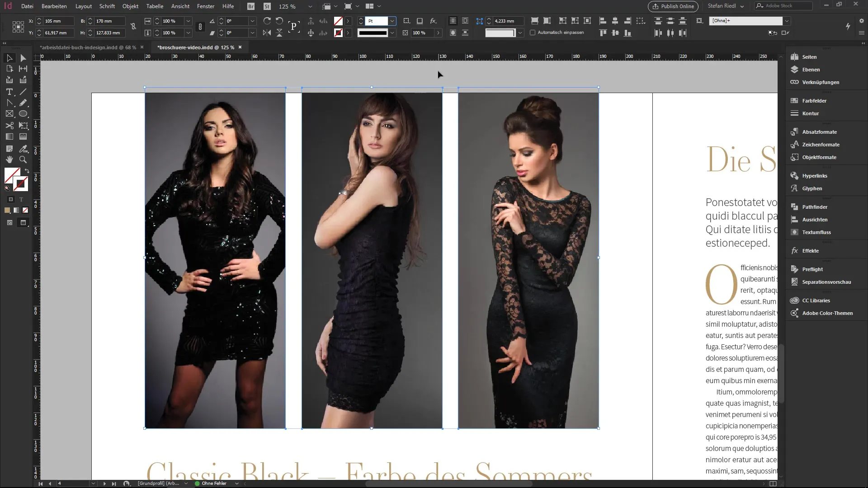868x488 pixels.
Task: Open the scale X percentage dropdown
Action: 188,21
